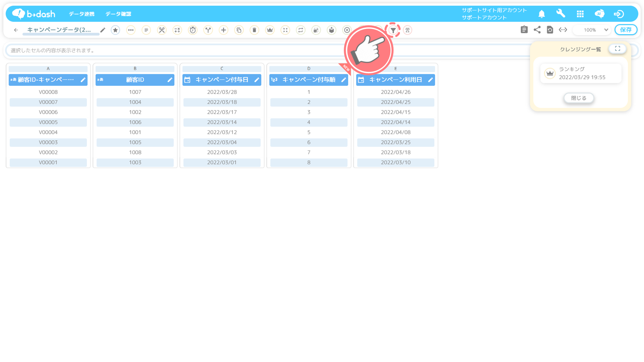644x362 pixels.
Task: Edit the キャンペーン付与日 column pencil
Action: (x=257, y=80)
